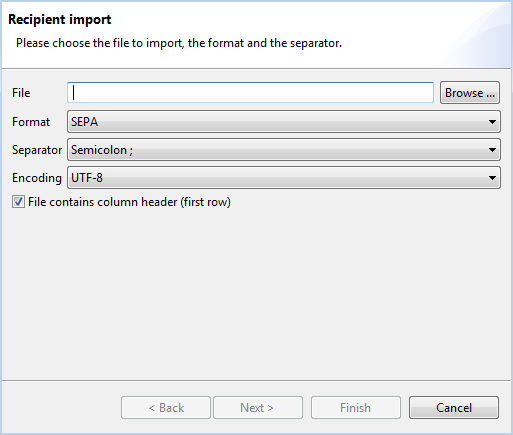Image resolution: width=513 pixels, height=435 pixels.
Task: Click the '< Back' wizard button
Action: point(166,407)
